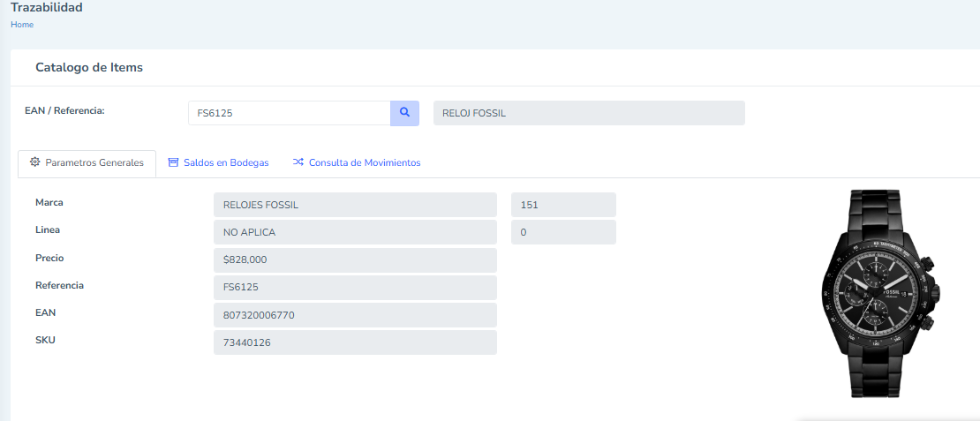Click the gear icon on Parametros Generales
980x421 pixels.
click(34, 162)
